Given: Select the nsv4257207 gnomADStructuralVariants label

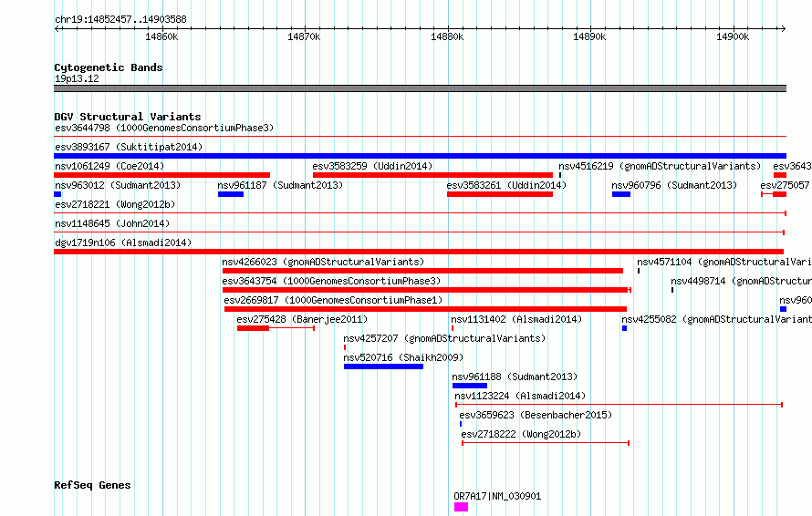Looking at the screenshot, I should (x=444, y=338).
